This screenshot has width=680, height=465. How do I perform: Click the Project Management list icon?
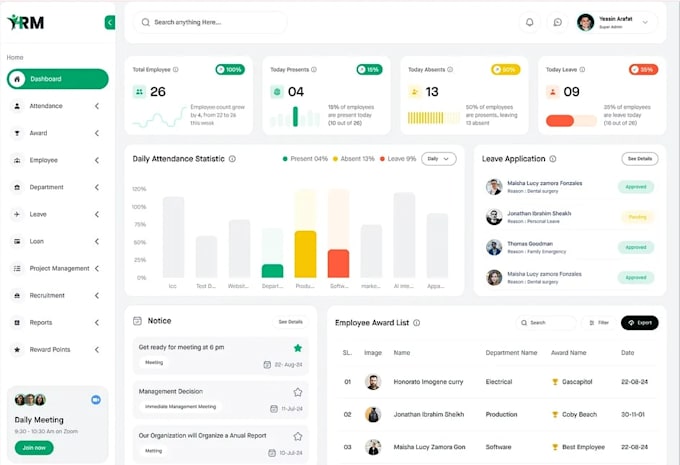click(x=17, y=269)
